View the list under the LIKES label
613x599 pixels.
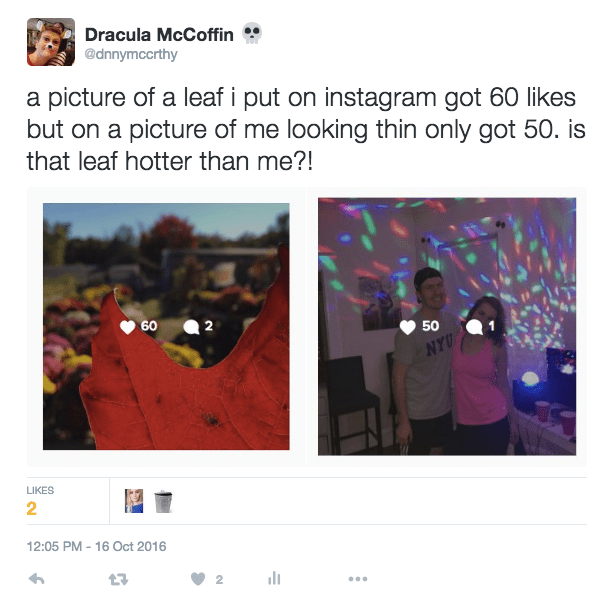(x=40, y=490)
